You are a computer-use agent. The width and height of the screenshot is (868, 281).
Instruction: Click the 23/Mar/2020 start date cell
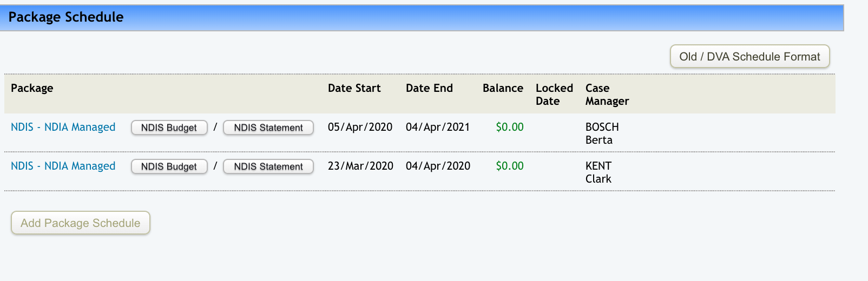click(x=360, y=166)
